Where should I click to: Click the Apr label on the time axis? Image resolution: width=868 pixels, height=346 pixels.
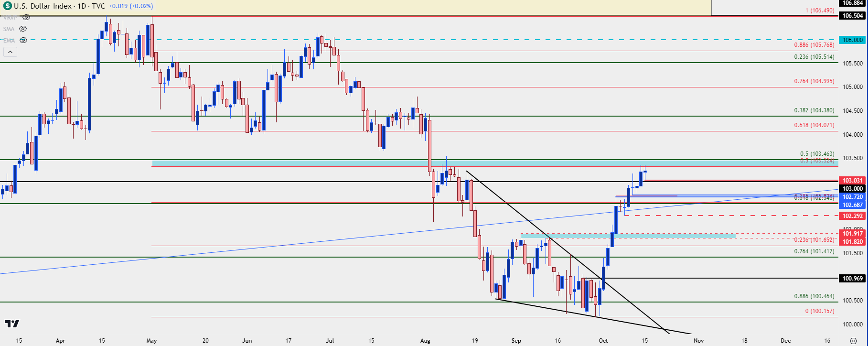click(60, 341)
